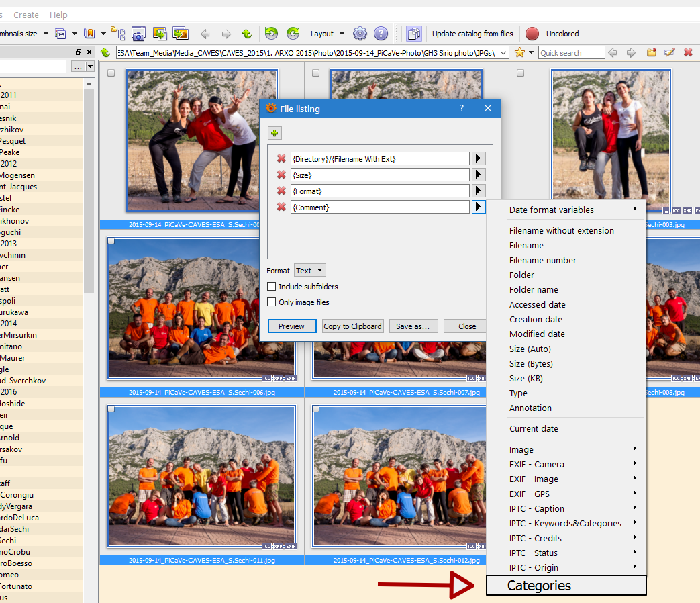
Task: Click the red delete X beside quick search
Action: click(688, 52)
